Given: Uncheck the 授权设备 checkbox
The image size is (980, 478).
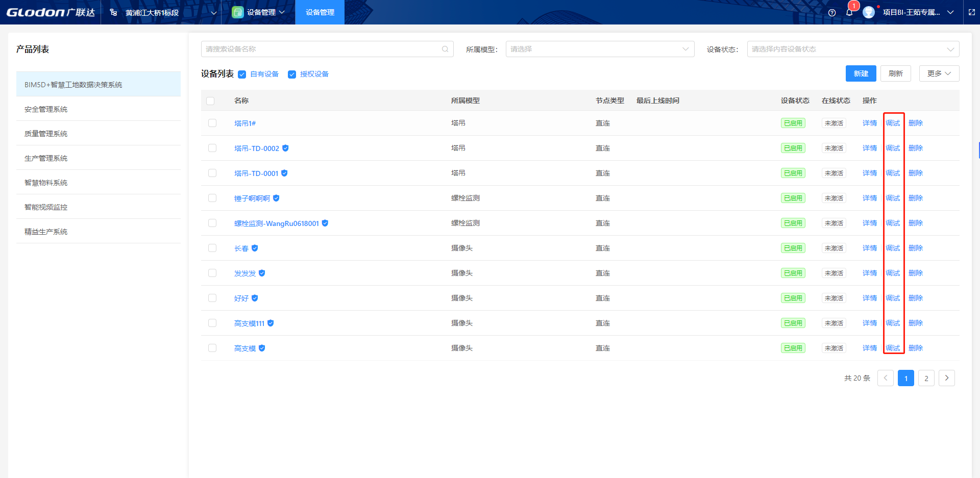Looking at the screenshot, I should 292,74.
